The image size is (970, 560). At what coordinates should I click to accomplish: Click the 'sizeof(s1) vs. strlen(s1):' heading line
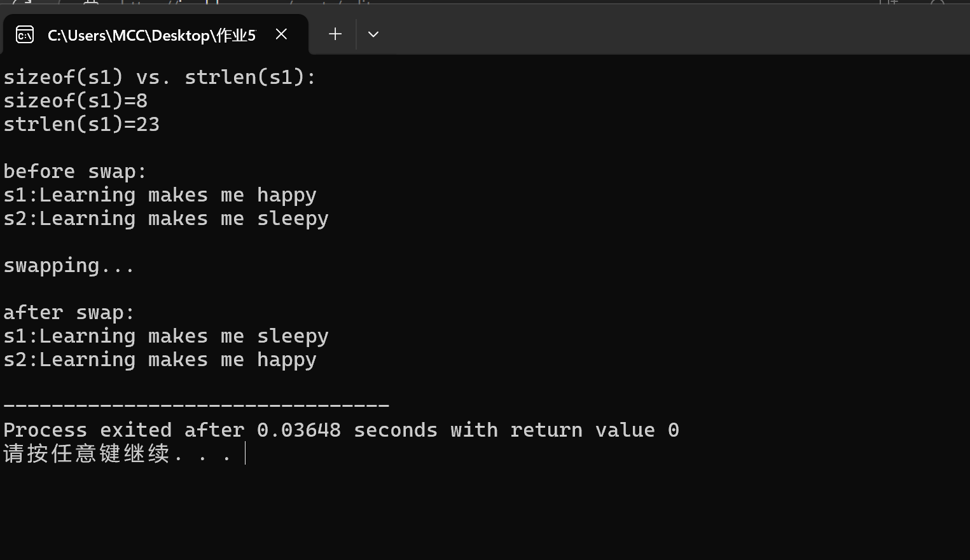160,78
